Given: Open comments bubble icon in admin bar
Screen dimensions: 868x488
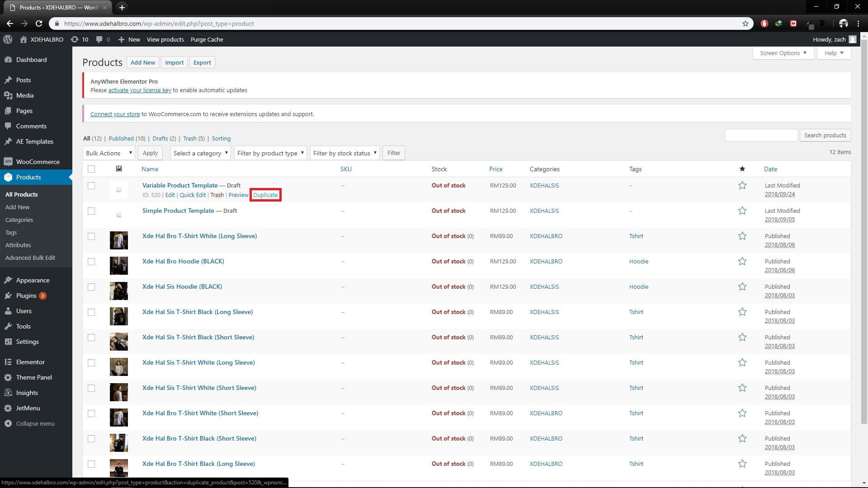Looking at the screenshot, I should pyautogui.click(x=103, y=39).
